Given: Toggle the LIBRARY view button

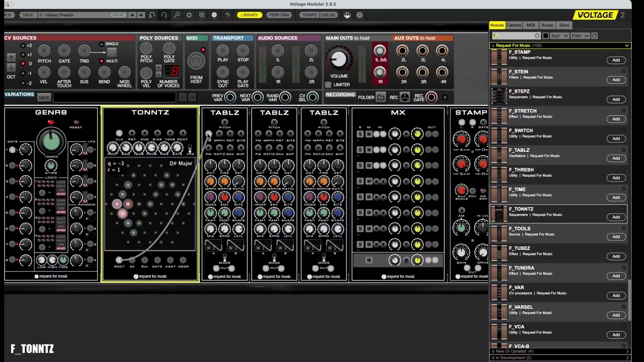Looking at the screenshot, I should click(250, 15).
